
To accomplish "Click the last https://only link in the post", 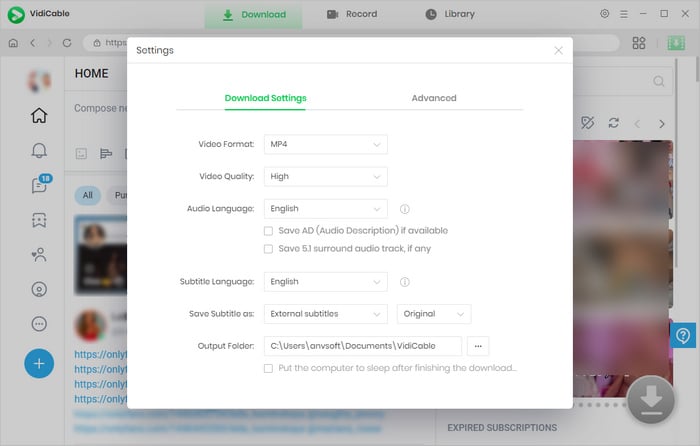I will [x=100, y=399].
